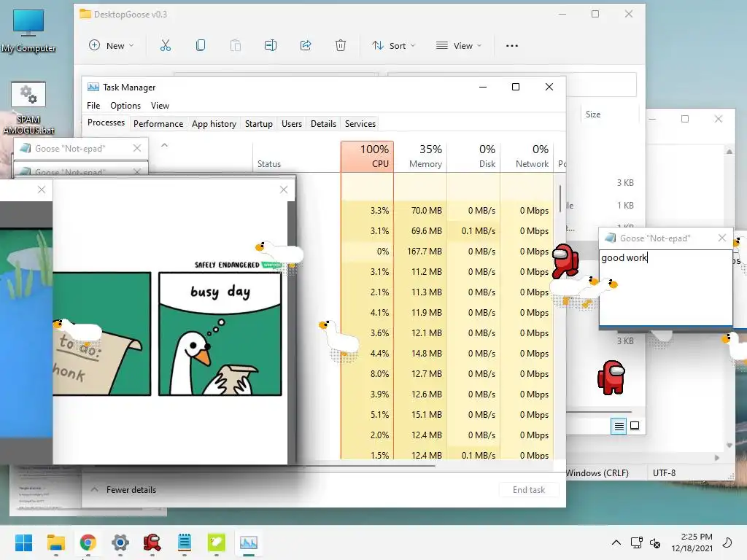The height and width of the screenshot is (560, 747).
Task: Close the Goose Not-epad with "good work"
Action: (x=721, y=238)
